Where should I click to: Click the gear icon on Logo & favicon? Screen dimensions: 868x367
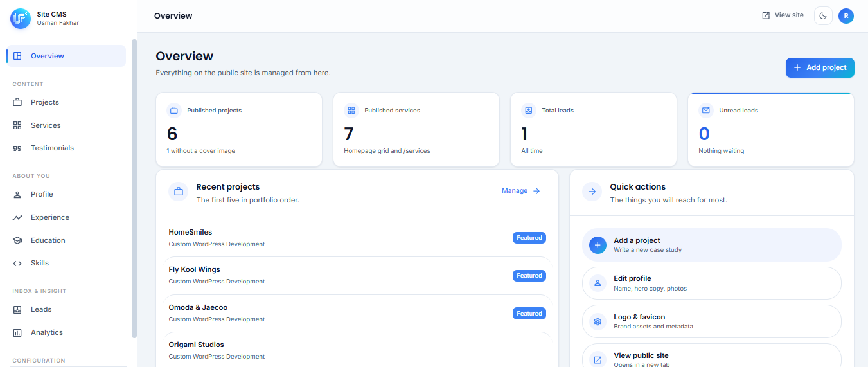click(598, 321)
